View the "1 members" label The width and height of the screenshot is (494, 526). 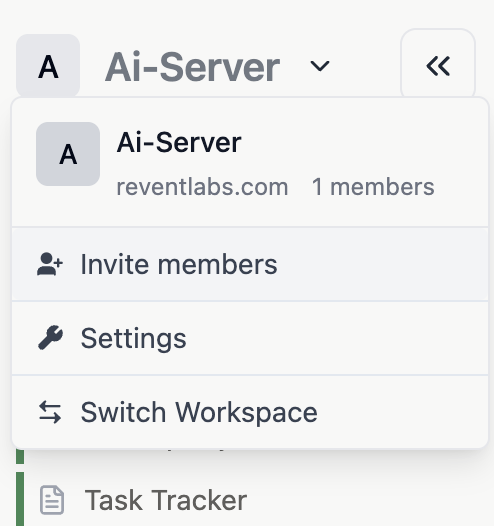[x=373, y=187]
